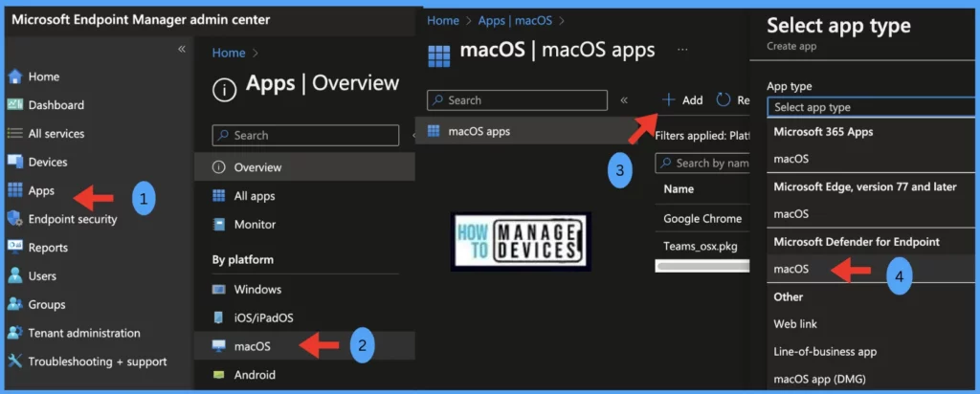Click the Home icon in left navigation

click(x=15, y=77)
